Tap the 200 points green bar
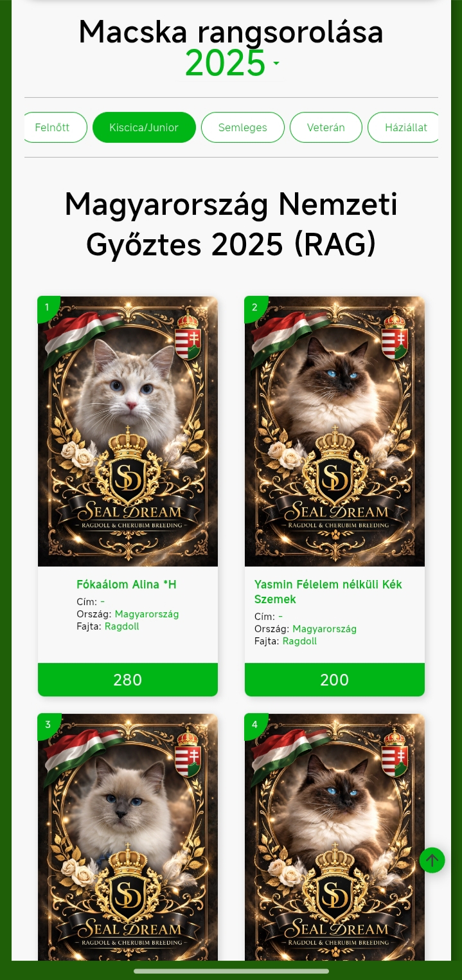462x980 pixels. (335, 680)
